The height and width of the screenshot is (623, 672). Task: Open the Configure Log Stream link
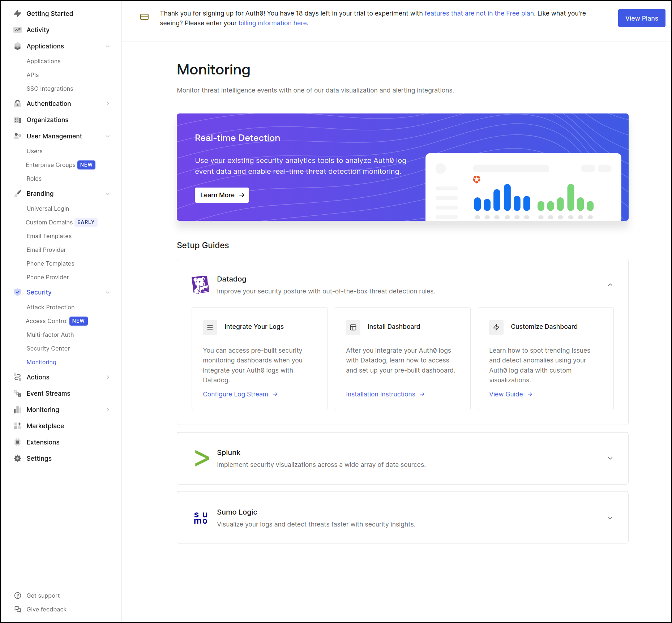[240, 394]
